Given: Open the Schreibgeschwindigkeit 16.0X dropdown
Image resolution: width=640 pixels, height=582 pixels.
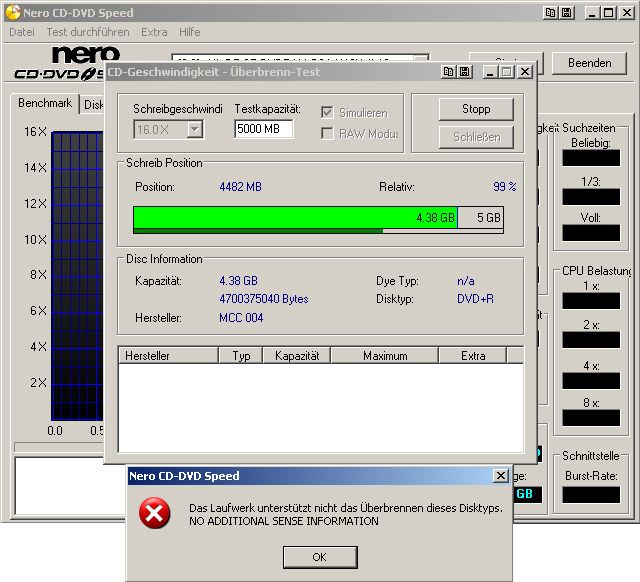Looking at the screenshot, I should click(x=195, y=130).
